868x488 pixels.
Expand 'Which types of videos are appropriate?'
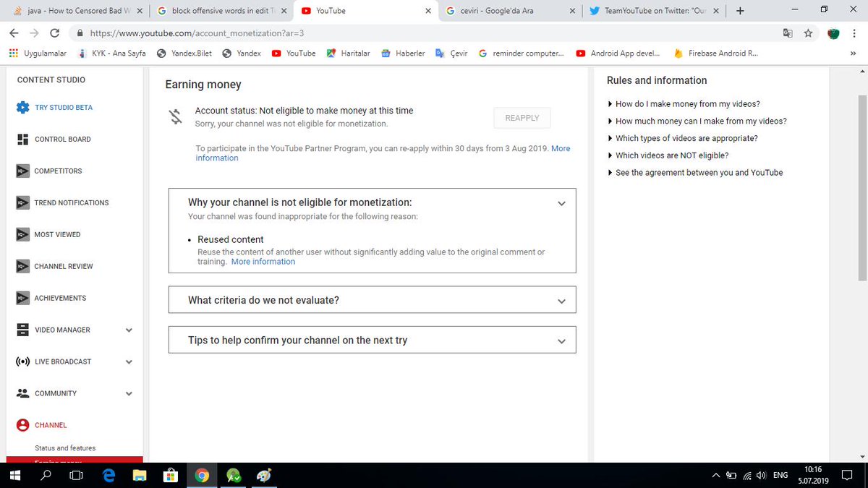point(684,138)
